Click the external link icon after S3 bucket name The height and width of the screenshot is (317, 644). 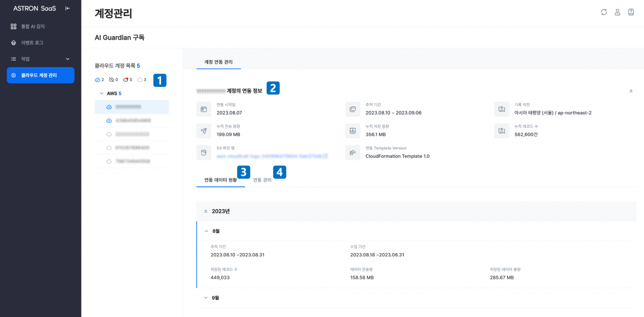(326, 156)
